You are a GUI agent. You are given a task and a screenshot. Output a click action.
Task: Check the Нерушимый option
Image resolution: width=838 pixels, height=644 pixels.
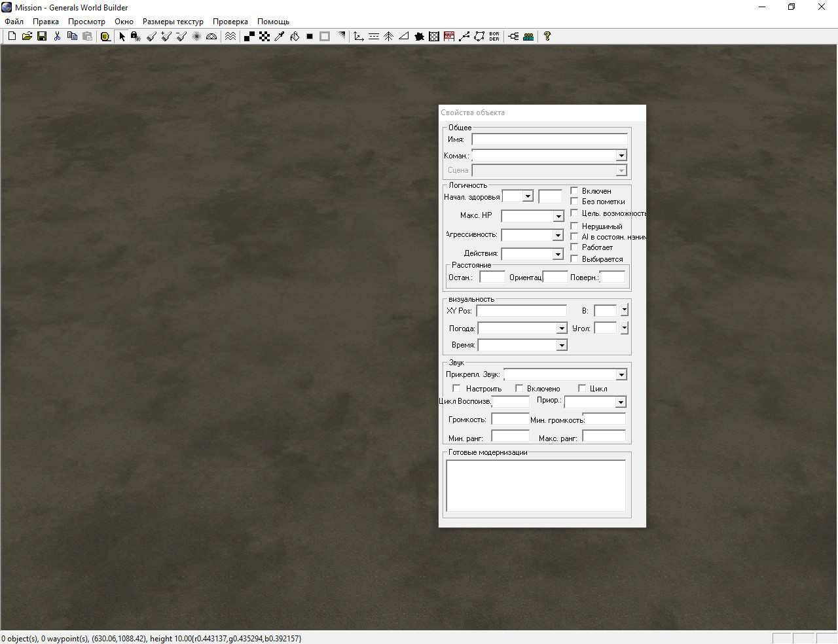coord(574,226)
